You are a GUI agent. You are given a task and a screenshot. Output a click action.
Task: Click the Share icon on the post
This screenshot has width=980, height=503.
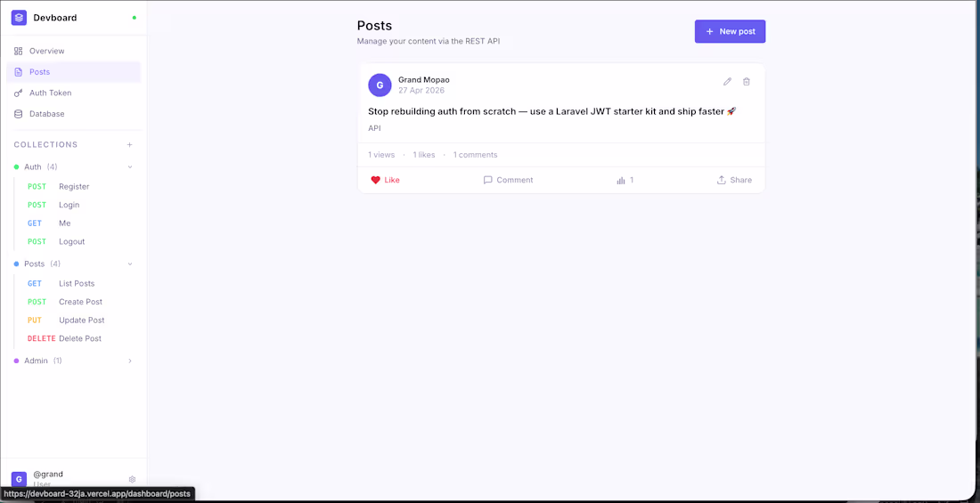[722, 180]
